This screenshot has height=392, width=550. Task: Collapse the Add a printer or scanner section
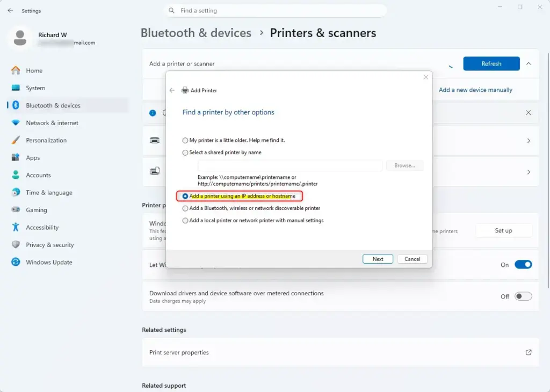point(529,64)
